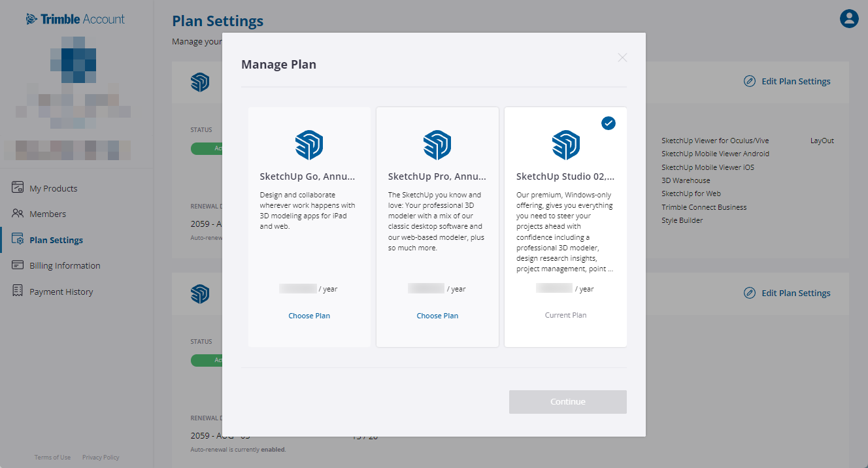The height and width of the screenshot is (468, 868).
Task: Click 3D Warehouse in product list
Action: (686, 180)
